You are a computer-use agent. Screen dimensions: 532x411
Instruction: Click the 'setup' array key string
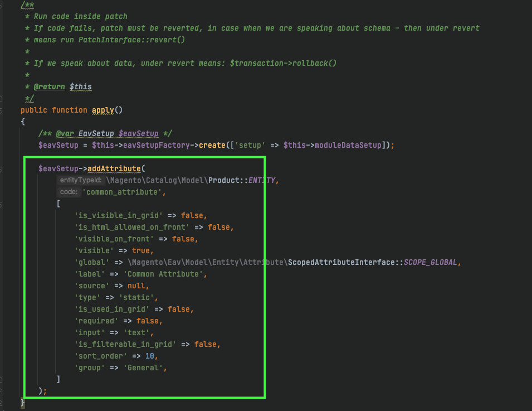pos(250,146)
